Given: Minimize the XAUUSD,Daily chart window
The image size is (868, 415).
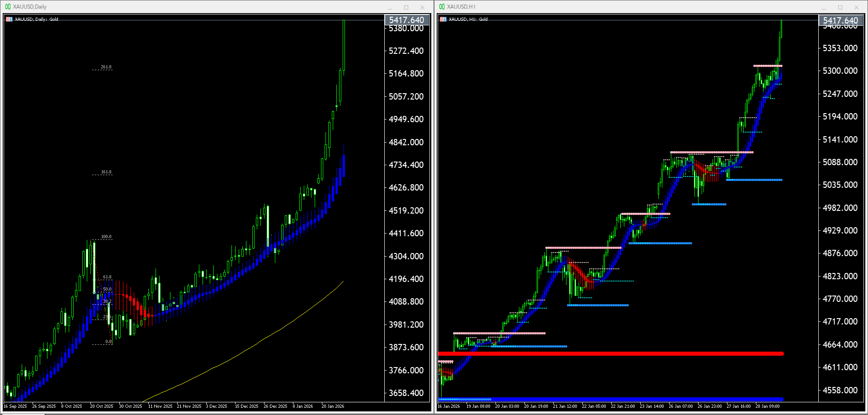Looking at the screenshot, I should tap(390, 7).
